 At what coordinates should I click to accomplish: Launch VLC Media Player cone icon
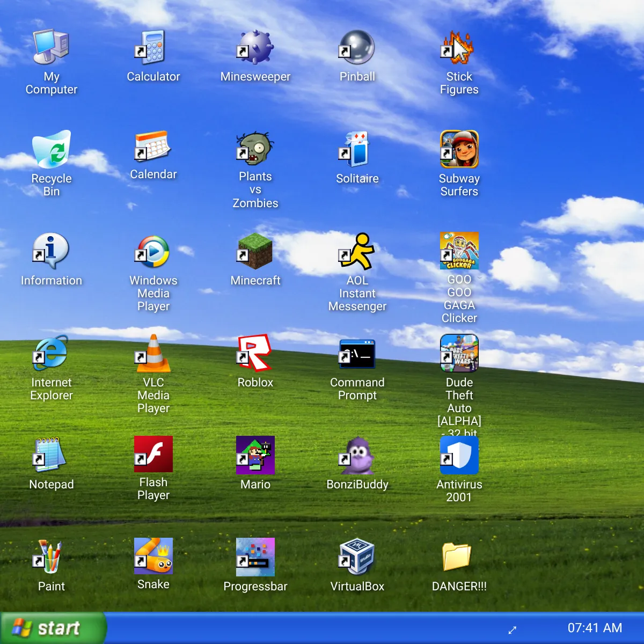153,353
